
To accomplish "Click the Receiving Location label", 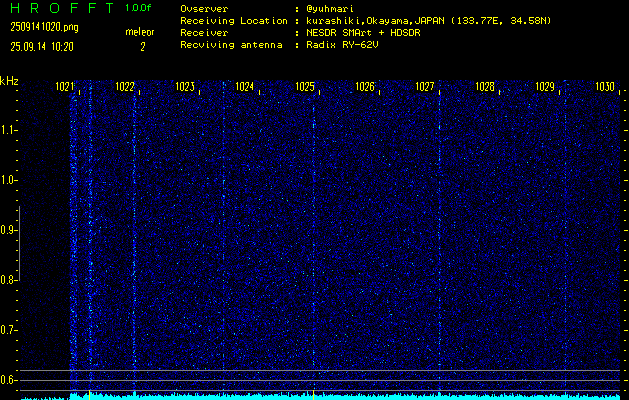I will [x=234, y=21].
